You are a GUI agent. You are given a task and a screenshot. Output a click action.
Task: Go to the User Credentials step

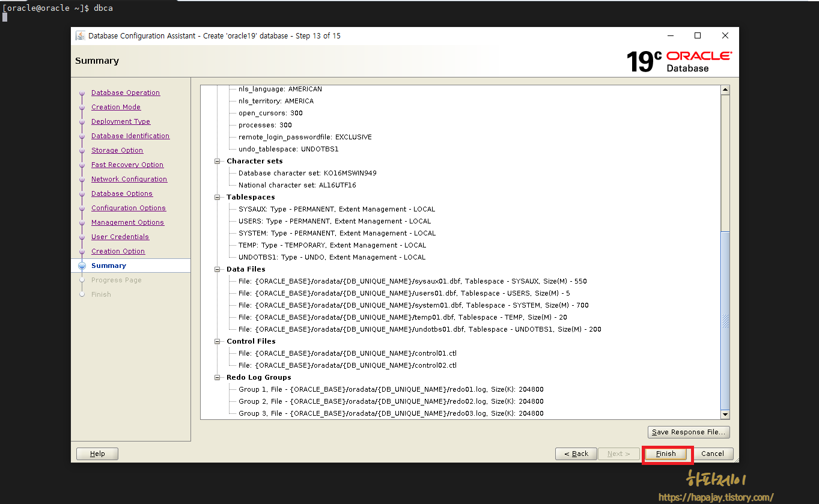pos(120,237)
